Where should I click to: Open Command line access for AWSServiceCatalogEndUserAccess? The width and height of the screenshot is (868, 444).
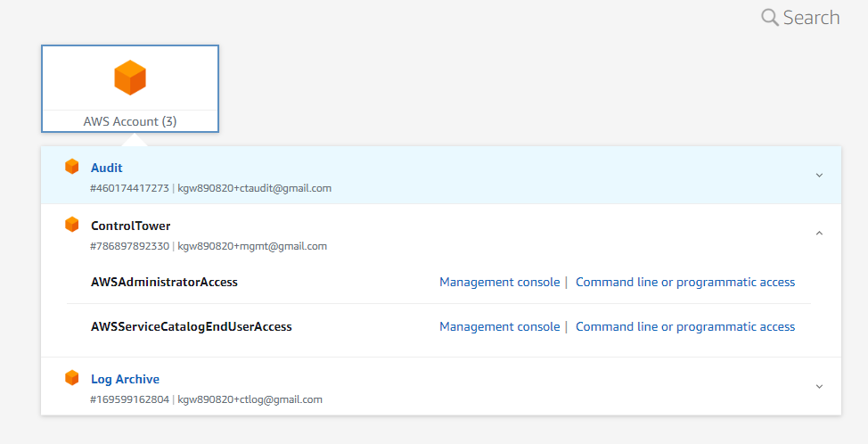pyautogui.click(x=685, y=327)
